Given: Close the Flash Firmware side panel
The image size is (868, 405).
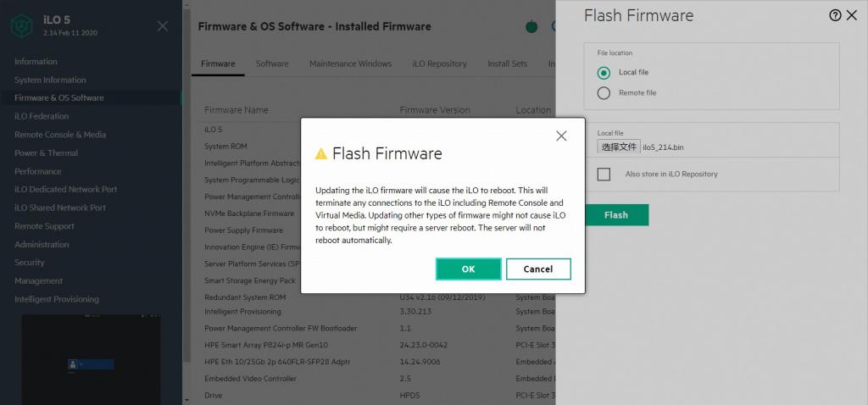Looking at the screenshot, I should 852,15.
